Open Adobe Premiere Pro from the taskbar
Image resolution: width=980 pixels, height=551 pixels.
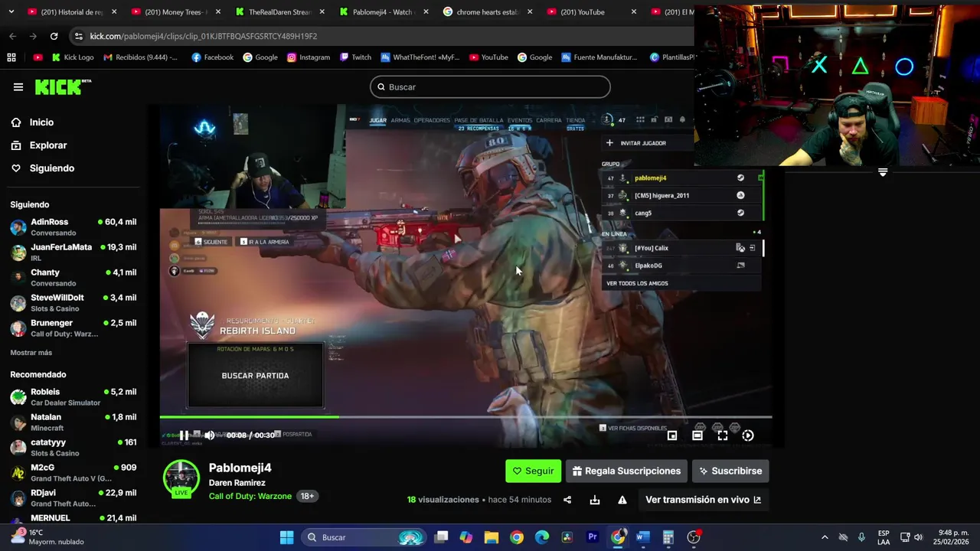click(x=592, y=537)
